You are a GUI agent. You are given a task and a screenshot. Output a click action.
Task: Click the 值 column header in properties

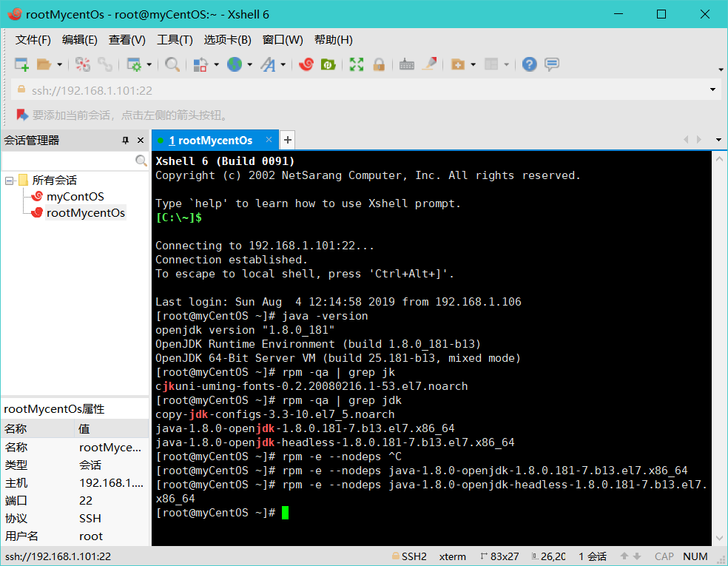click(112, 428)
